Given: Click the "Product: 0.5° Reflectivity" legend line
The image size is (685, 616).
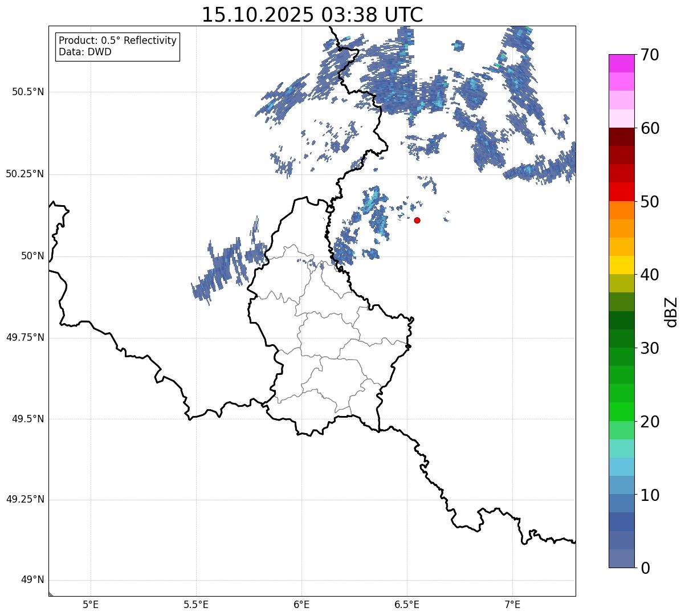Looking at the screenshot, I should coord(118,41).
